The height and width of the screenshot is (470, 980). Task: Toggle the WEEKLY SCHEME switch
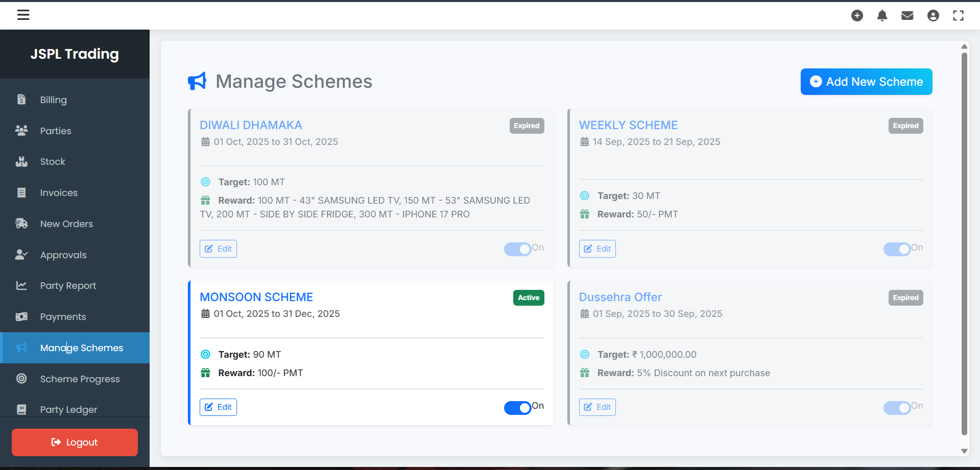click(x=897, y=249)
